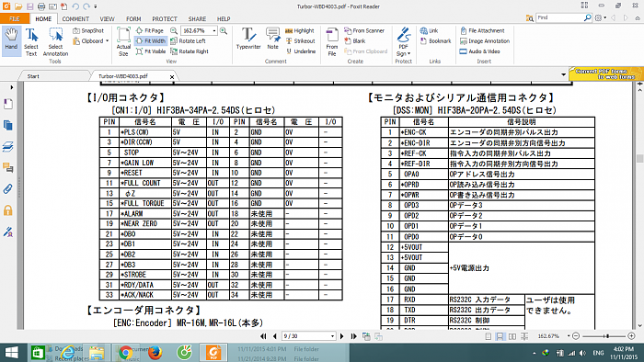Go to the last page
644x362 pixels.
click(x=353, y=336)
